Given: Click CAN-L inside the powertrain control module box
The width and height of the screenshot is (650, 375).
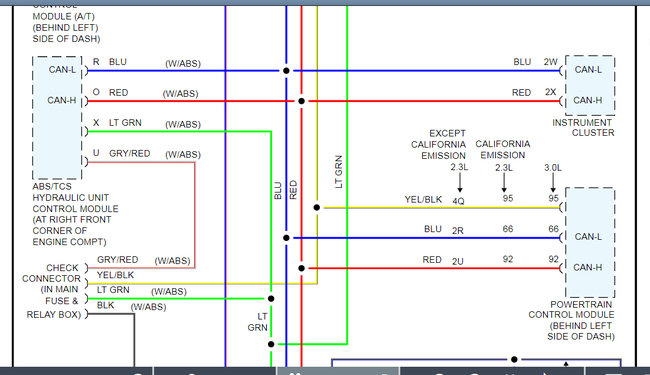Looking at the screenshot, I should point(588,237).
